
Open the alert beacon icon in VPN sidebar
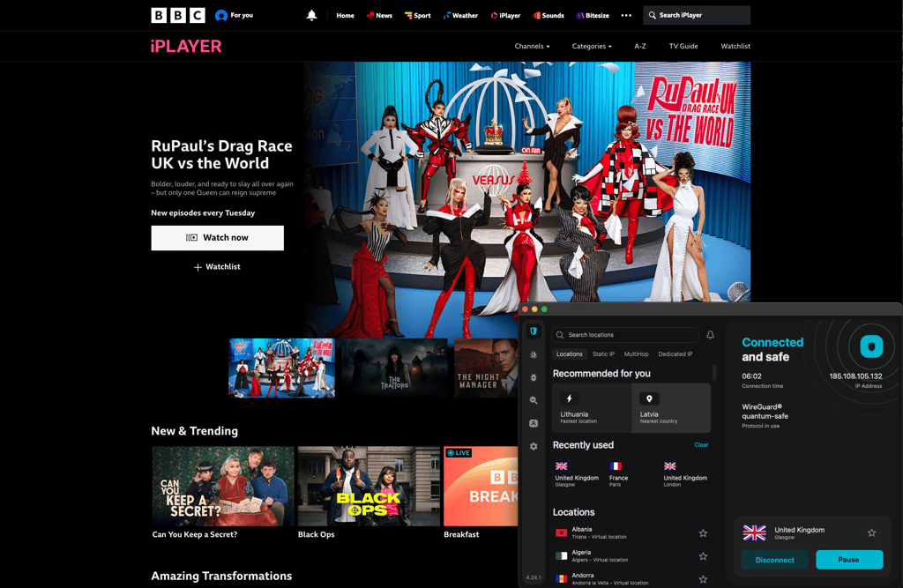(534, 354)
